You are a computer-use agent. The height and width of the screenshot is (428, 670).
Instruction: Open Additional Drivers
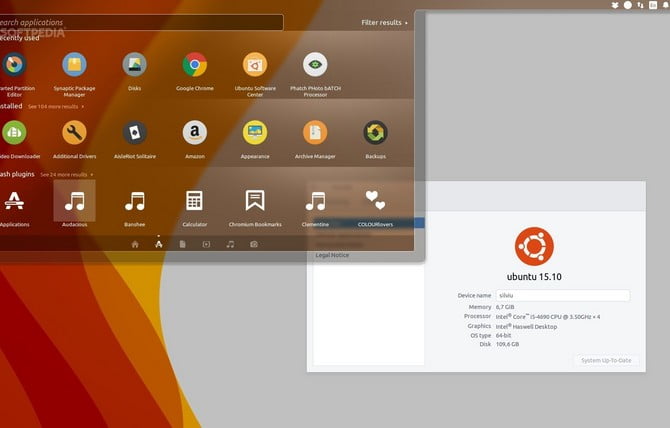(x=74, y=132)
